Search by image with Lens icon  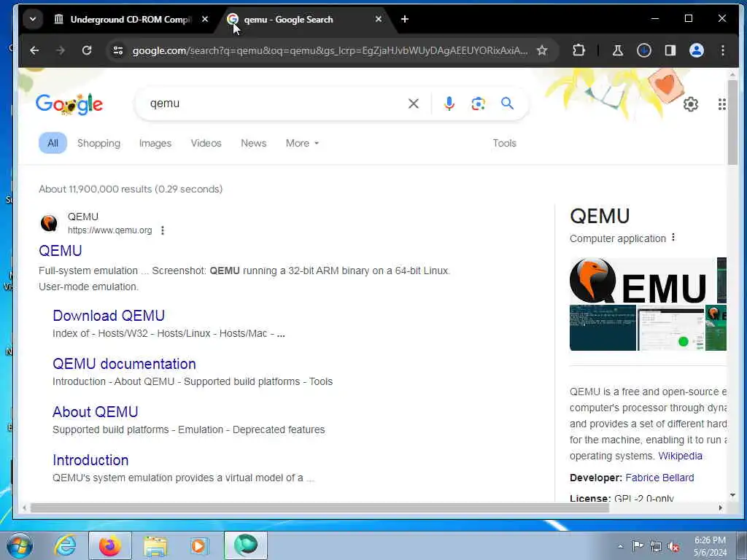pos(479,104)
